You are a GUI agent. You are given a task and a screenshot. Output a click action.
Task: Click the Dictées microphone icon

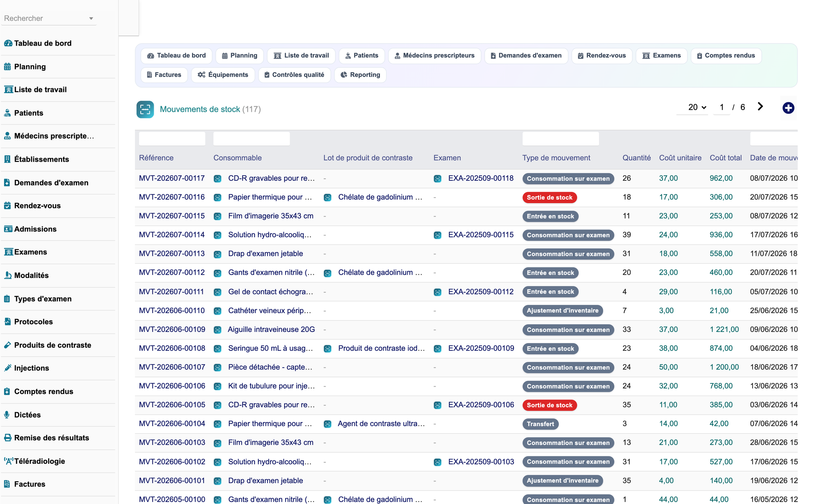click(x=7, y=415)
